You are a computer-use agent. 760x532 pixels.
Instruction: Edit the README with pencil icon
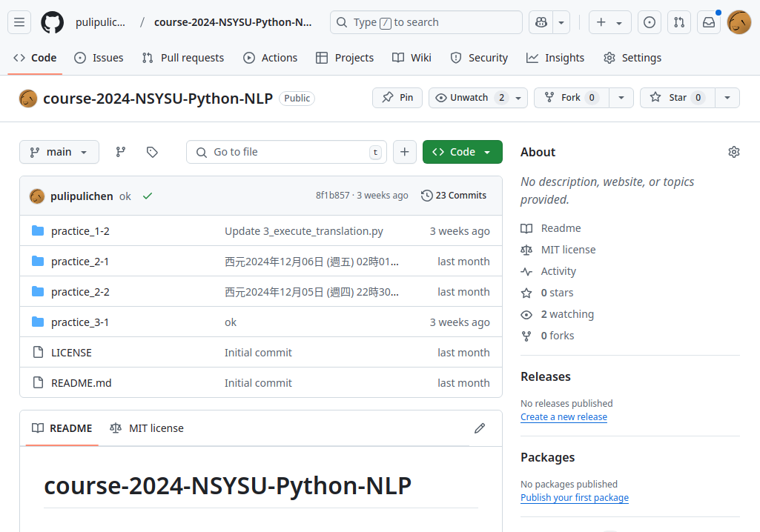pos(480,428)
